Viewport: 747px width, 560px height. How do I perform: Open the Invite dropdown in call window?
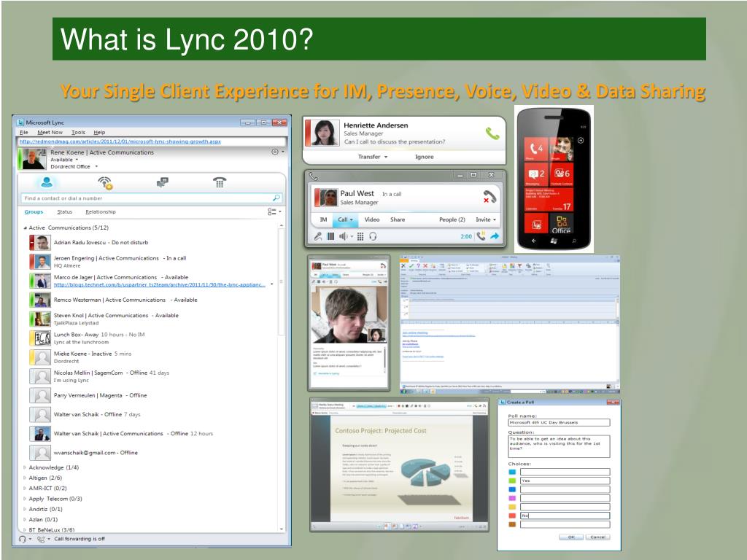point(486,219)
